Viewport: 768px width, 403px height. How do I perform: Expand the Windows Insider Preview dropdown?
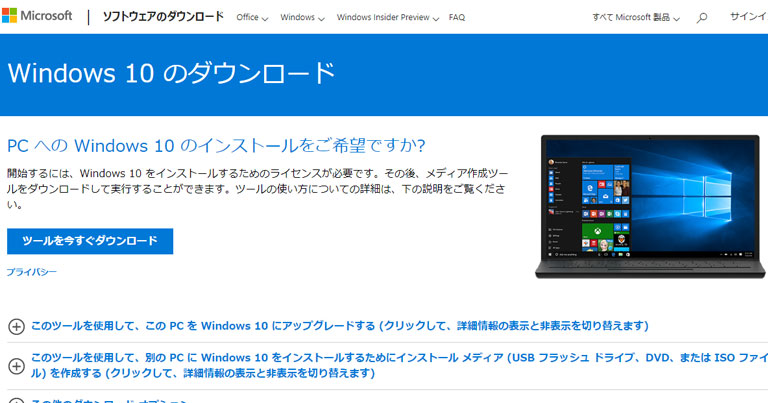(x=388, y=18)
